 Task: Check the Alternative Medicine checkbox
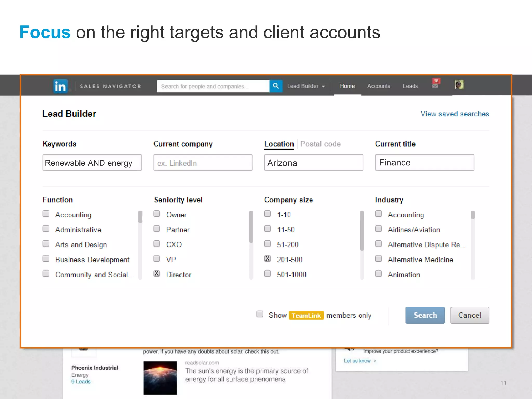(x=378, y=259)
